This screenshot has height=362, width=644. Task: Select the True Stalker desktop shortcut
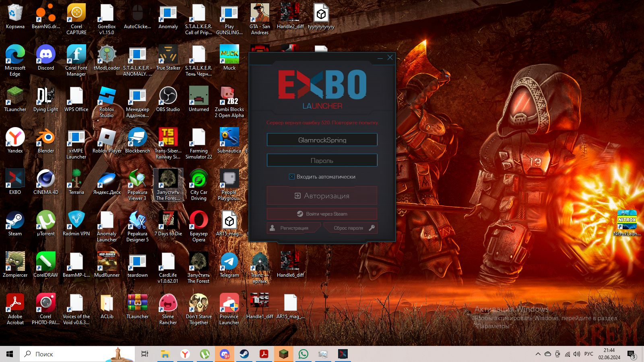tap(168, 58)
